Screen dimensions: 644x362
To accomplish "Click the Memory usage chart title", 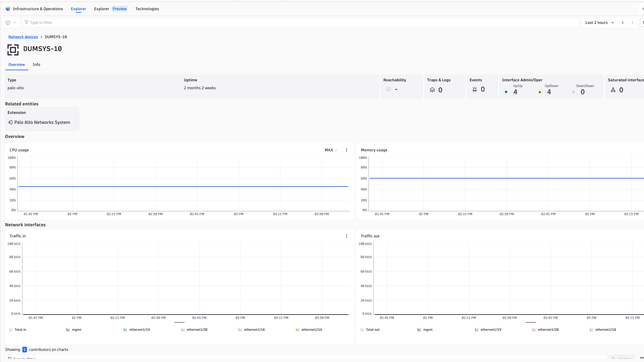I will (x=374, y=150).
